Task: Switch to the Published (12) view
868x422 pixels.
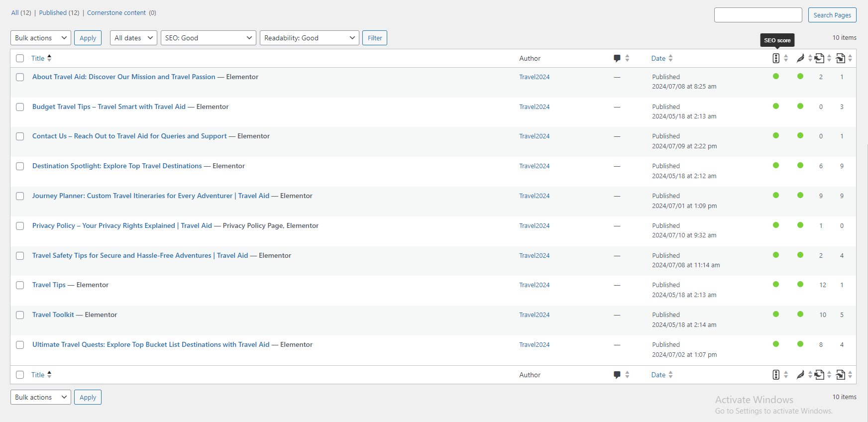Action: (x=59, y=13)
